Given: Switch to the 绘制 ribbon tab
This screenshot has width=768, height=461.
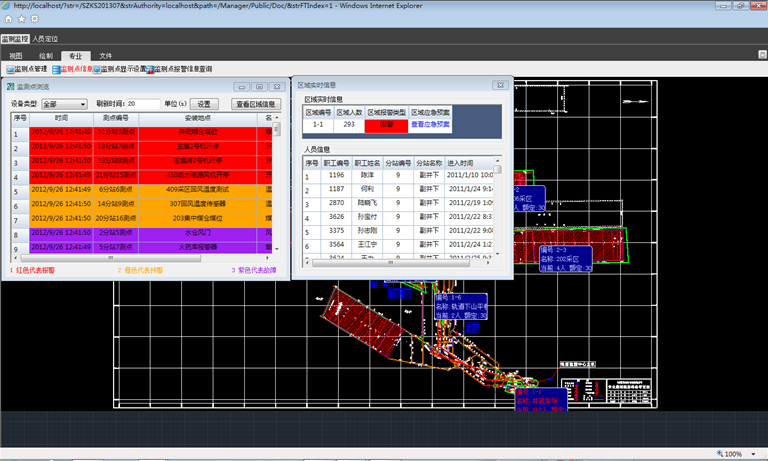Looking at the screenshot, I should point(46,56).
